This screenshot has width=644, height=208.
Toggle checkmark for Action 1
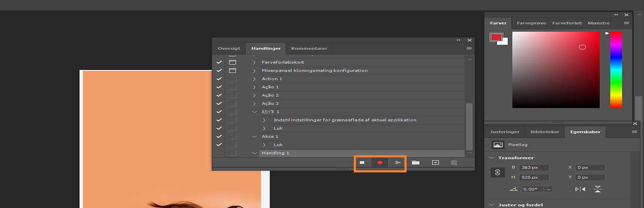(x=219, y=79)
